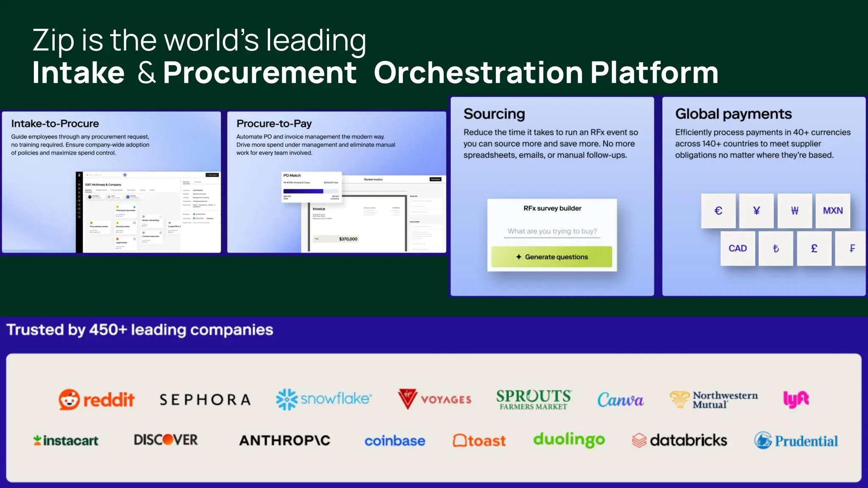Select the Franc currency tile
Screen dimensions: 868x488
(x=851, y=248)
